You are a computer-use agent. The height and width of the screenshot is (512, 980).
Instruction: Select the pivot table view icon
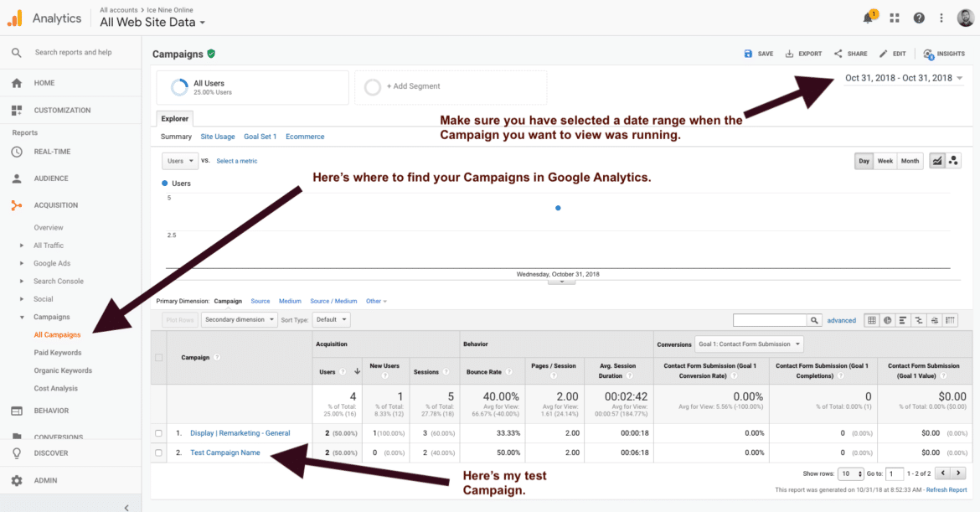[949, 319]
